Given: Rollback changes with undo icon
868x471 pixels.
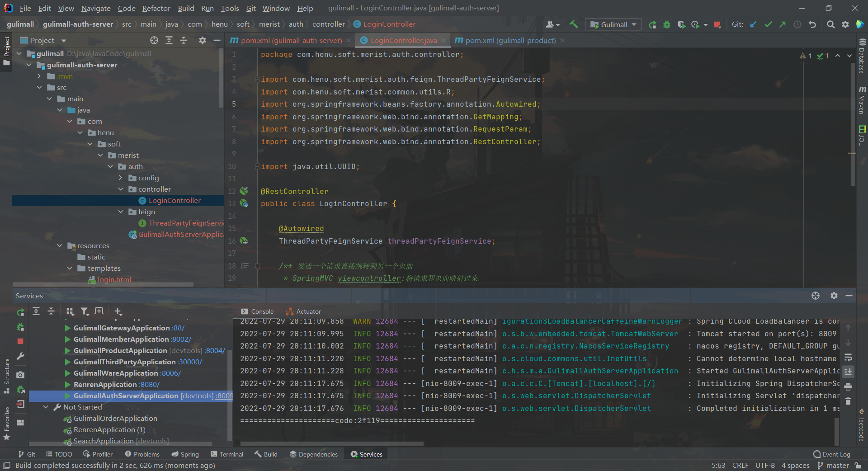Looking at the screenshot, I should tap(812, 24).
